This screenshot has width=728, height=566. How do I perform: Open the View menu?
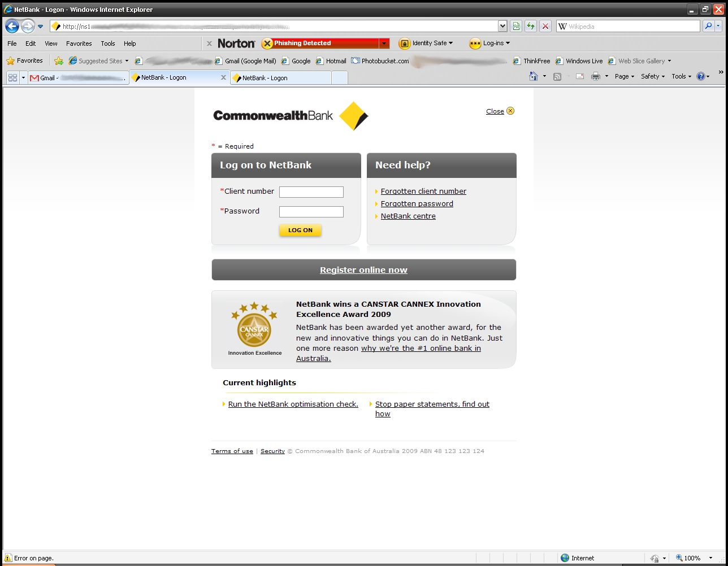coord(51,43)
